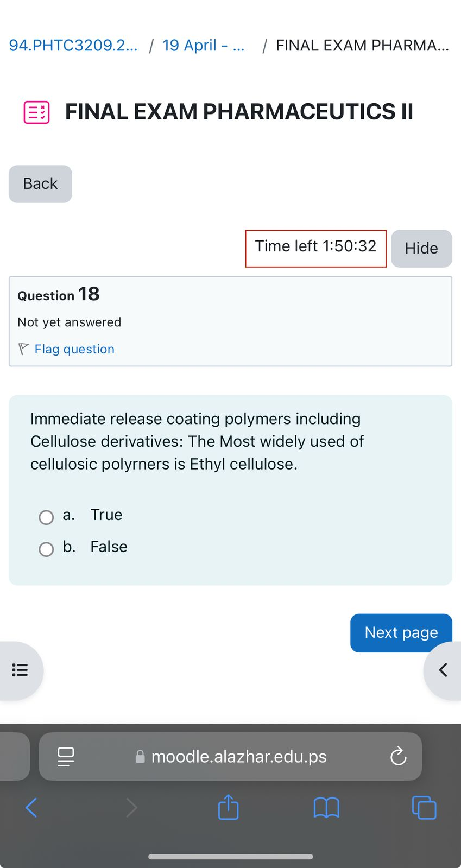Open the page settings menu icon

pos(66,756)
